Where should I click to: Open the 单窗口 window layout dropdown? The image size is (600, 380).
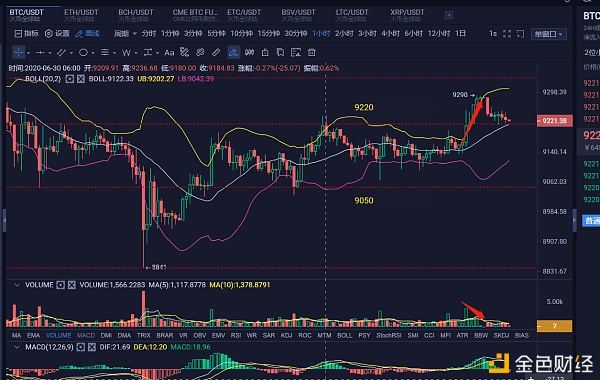[x=548, y=34]
